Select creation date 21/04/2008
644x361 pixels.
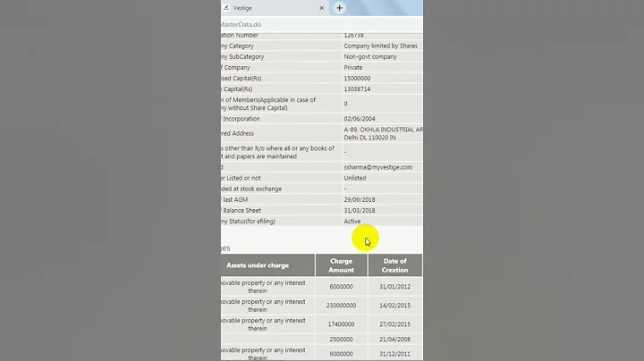(x=394, y=340)
